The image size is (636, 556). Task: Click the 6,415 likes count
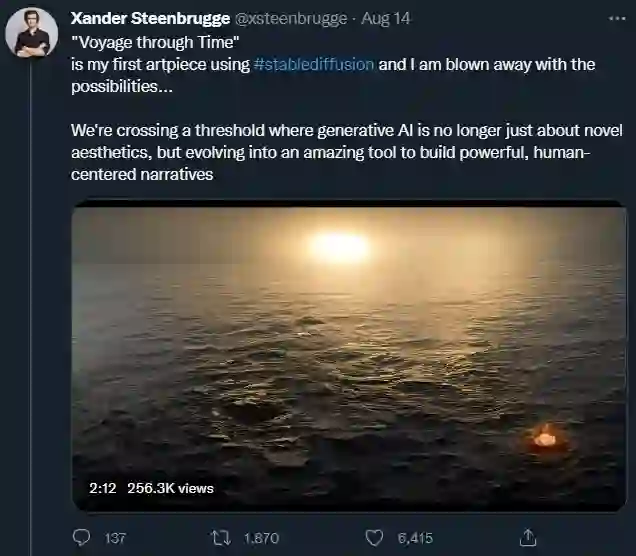click(415, 538)
